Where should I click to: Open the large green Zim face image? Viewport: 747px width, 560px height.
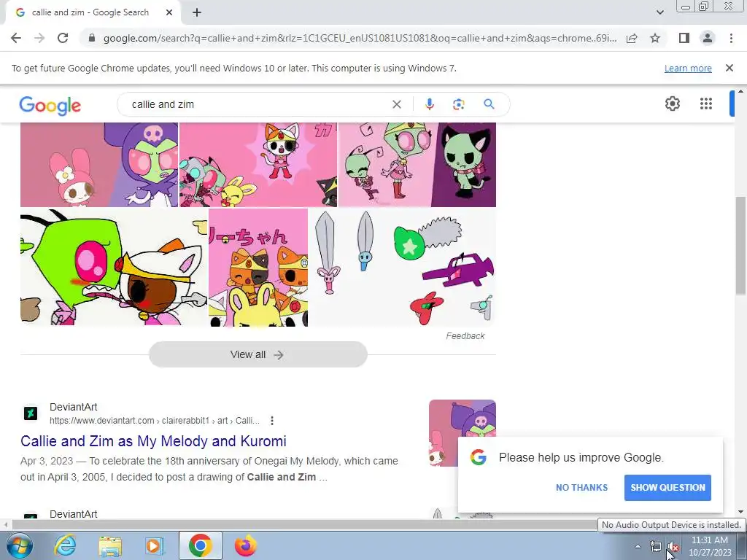(114, 267)
